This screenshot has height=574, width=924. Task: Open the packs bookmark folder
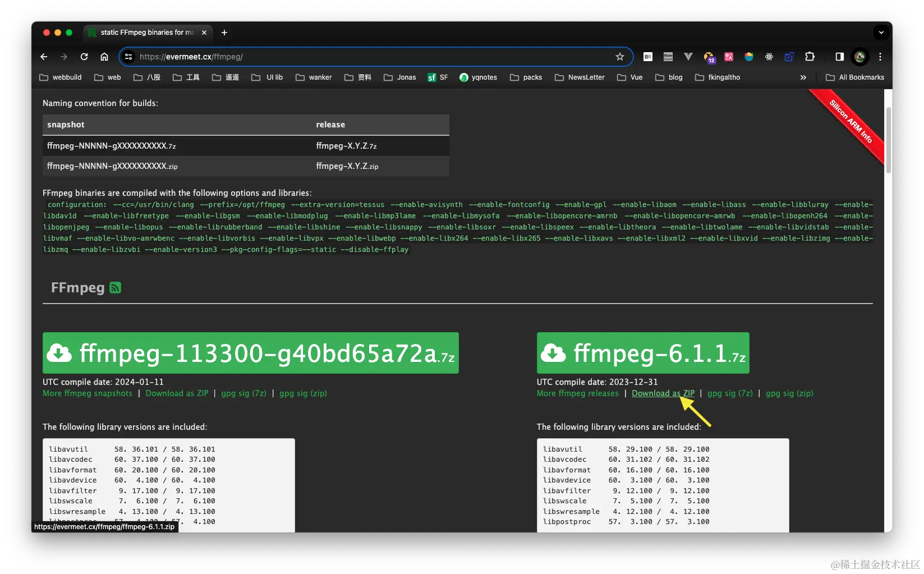pos(526,77)
